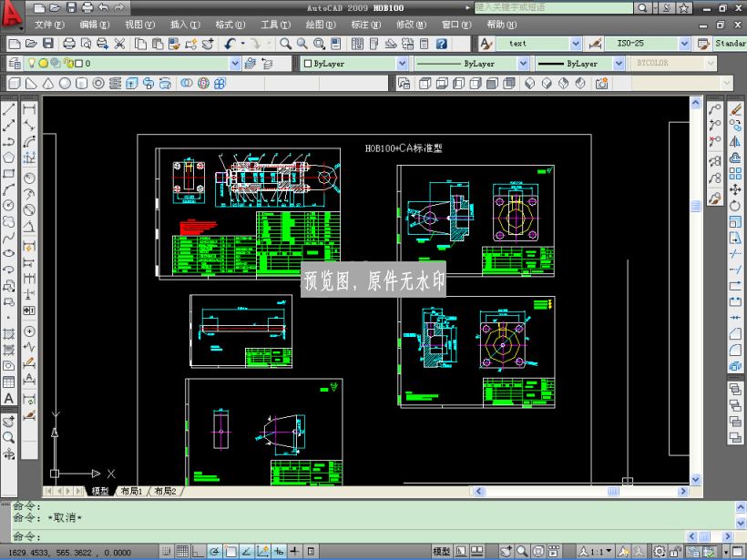
Task: Click the Text Style A icon
Action: (x=486, y=44)
